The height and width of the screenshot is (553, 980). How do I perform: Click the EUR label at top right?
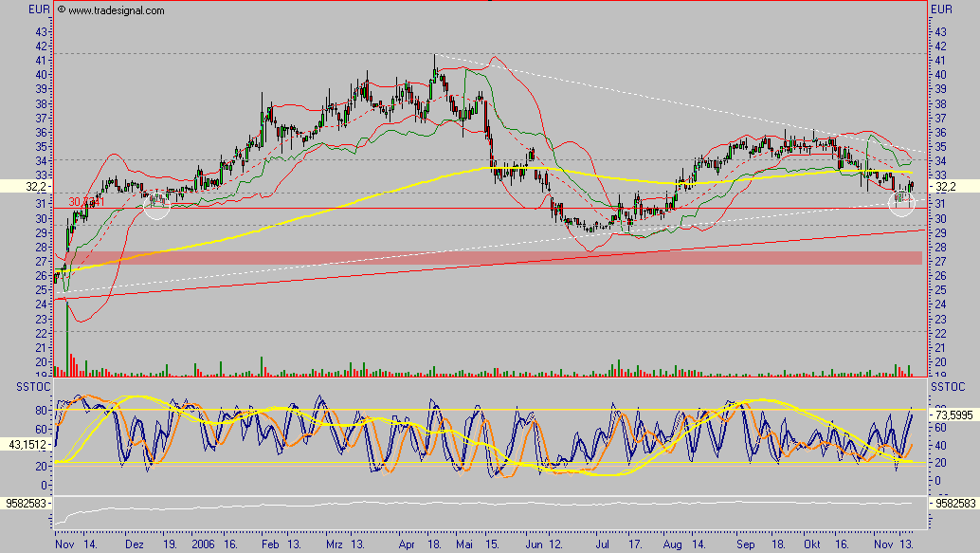941,10
